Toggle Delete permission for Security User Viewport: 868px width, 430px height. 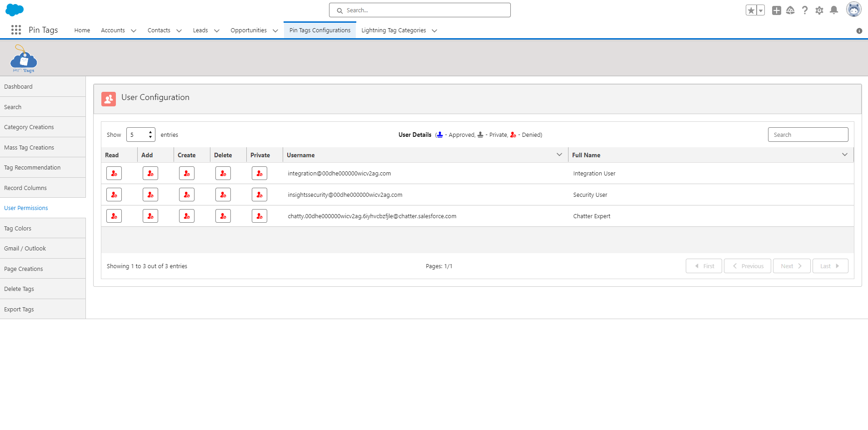click(223, 195)
